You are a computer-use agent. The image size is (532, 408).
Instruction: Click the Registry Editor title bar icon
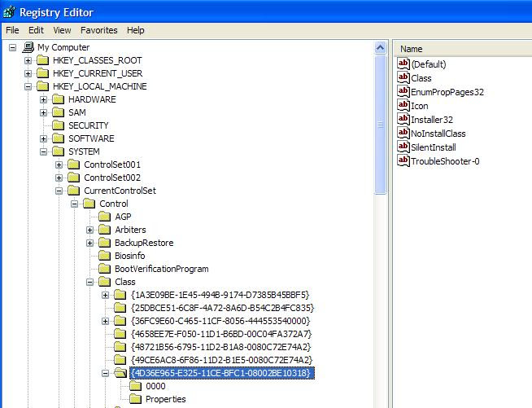[9, 12]
